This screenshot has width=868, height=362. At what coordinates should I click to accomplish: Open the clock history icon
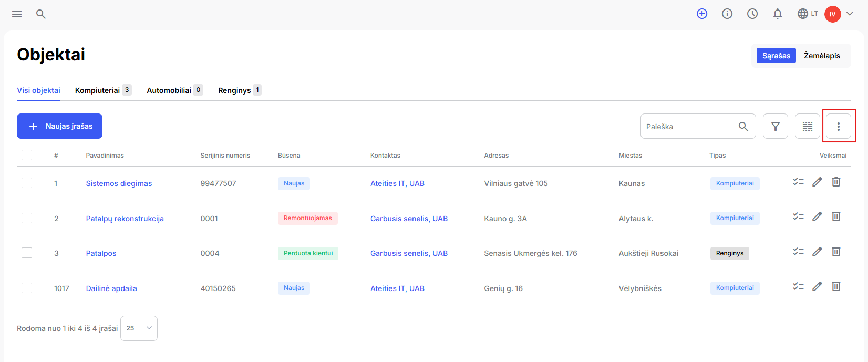752,14
